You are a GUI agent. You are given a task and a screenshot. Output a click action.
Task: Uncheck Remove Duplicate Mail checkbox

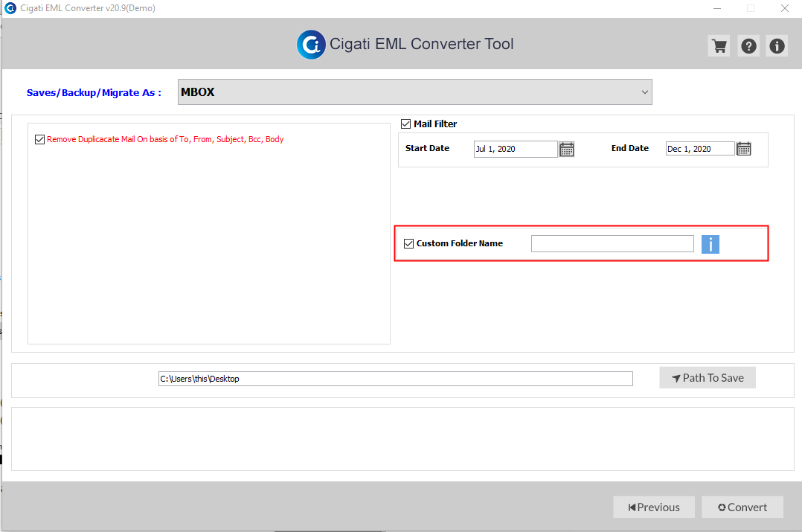click(x=39, y=139)
